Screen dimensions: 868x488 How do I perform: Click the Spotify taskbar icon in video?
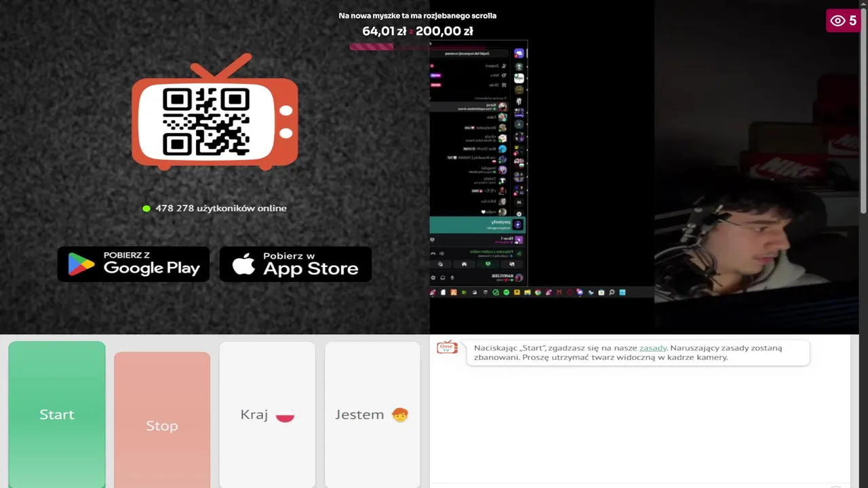[506, 292]
